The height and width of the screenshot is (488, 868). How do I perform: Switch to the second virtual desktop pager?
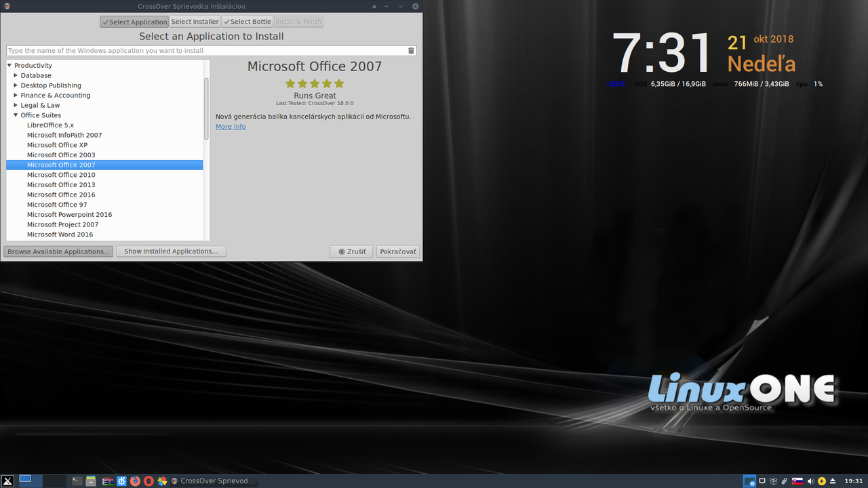tap(54, 481)
